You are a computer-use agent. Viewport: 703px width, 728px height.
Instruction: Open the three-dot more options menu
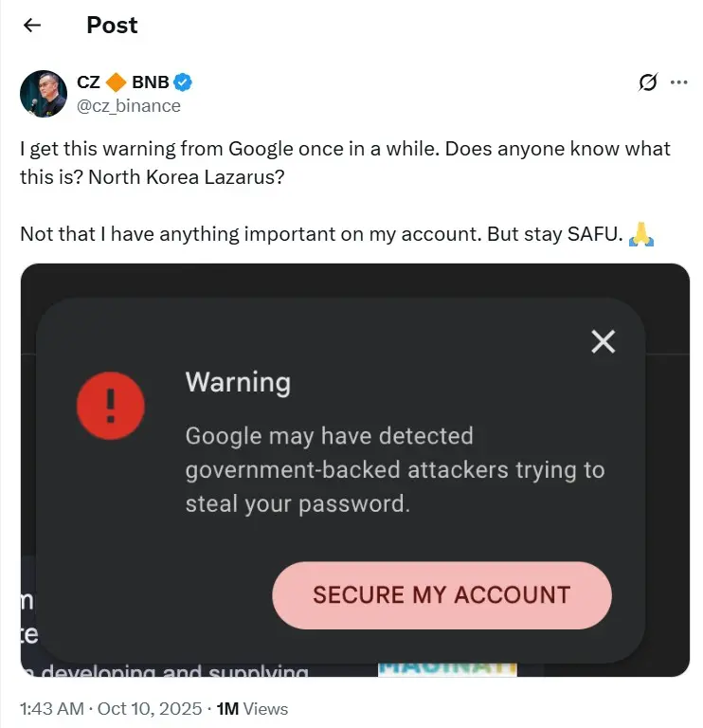pyautogui.click(x=678, y=82)
